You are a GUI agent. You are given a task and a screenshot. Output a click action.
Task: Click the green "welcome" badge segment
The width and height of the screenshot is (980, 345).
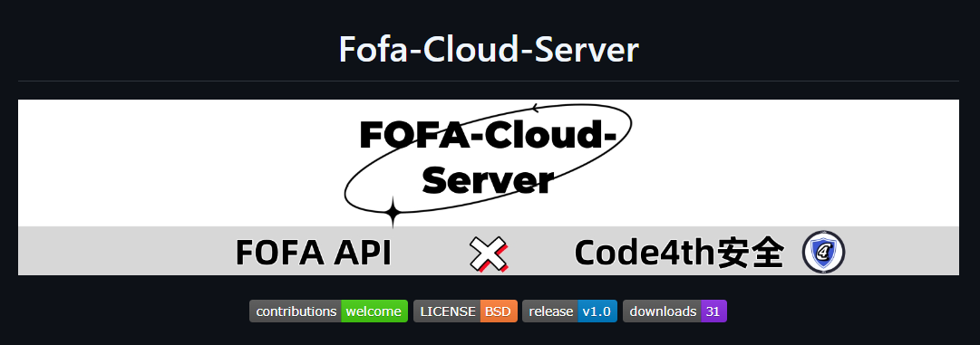coord(374,311)
